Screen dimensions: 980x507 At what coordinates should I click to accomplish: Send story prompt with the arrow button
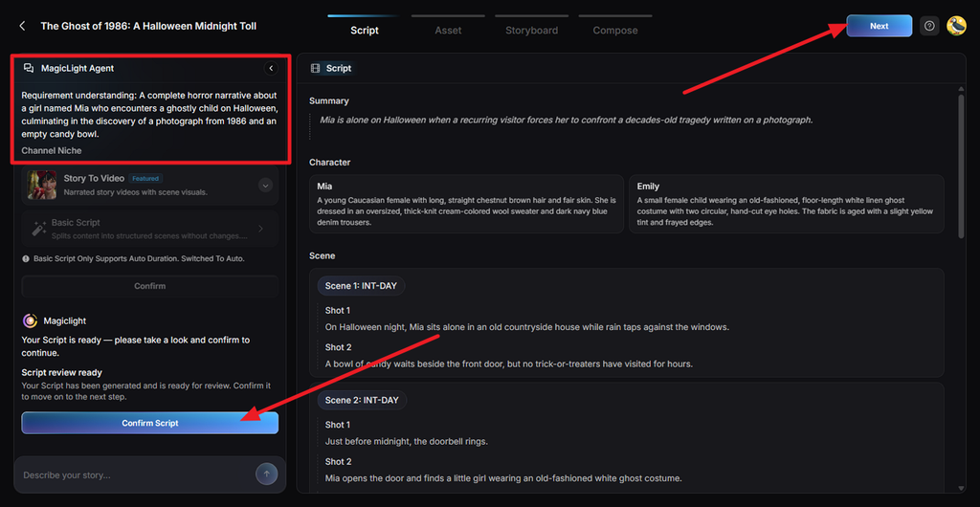266,474
